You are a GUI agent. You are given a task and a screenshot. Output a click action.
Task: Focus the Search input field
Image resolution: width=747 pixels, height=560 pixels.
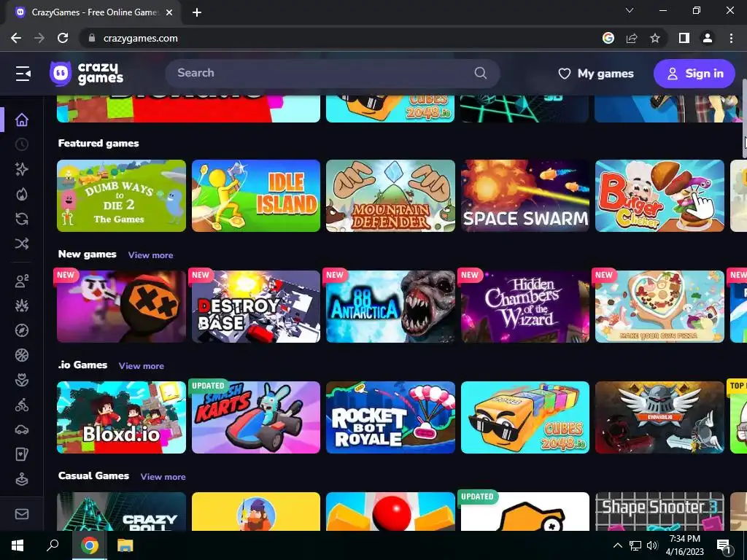333,74
